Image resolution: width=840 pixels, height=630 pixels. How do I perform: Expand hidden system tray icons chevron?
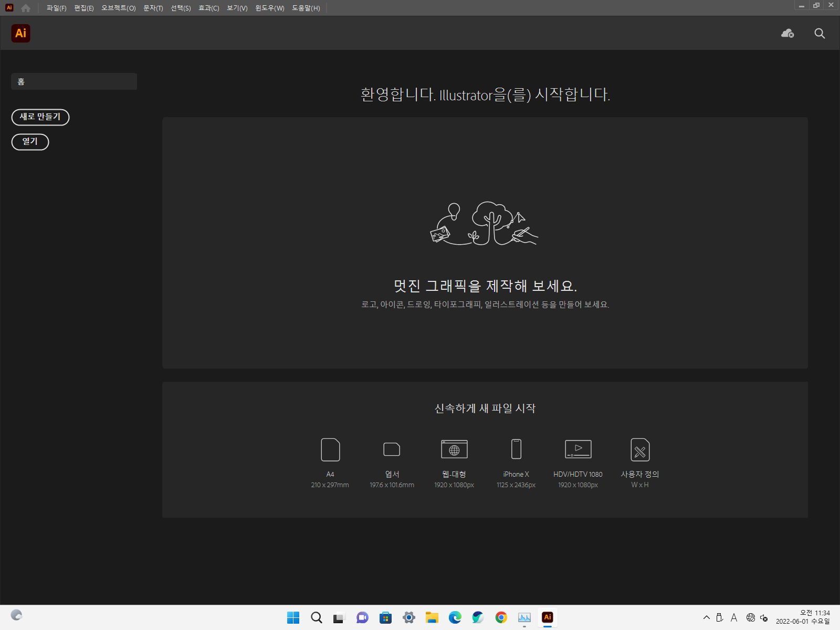[707, 617]
